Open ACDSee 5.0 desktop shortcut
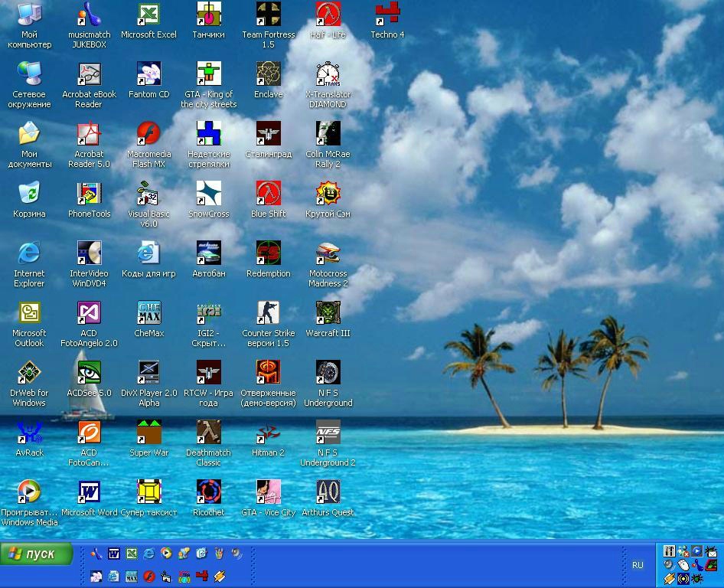This screenshot has width=724, height=588. [89, 373]
